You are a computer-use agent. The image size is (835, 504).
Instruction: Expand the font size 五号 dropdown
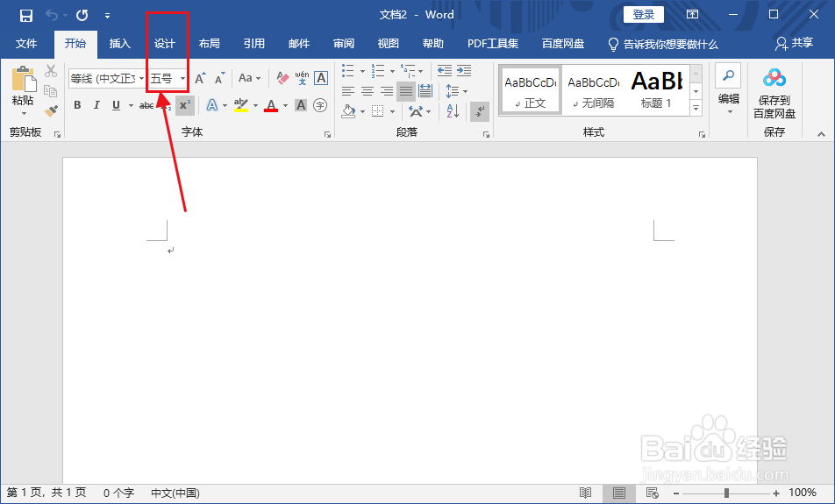(182, 79)
